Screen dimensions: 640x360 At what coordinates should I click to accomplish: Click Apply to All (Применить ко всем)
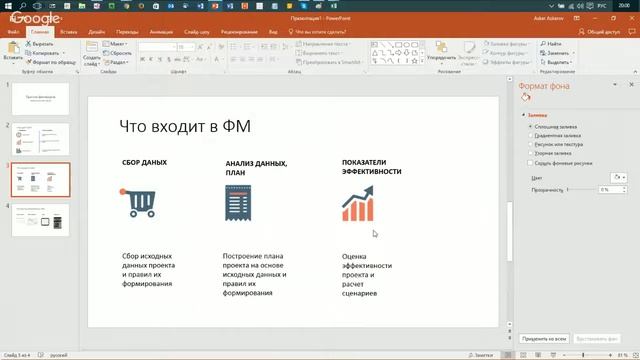coord(544,339)
